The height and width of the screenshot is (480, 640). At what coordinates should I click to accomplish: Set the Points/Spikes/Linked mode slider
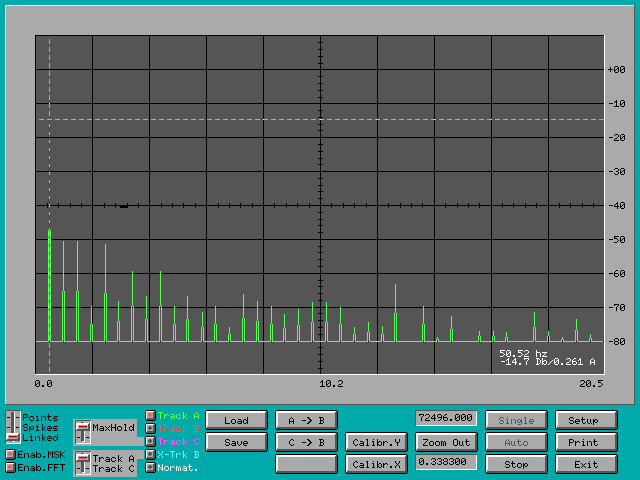tap(13, 427)
